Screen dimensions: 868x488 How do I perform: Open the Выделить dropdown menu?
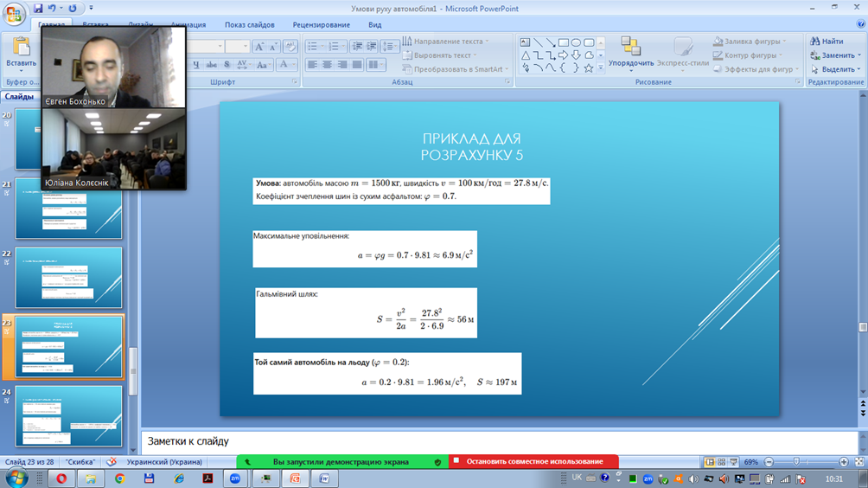(836, 69)
